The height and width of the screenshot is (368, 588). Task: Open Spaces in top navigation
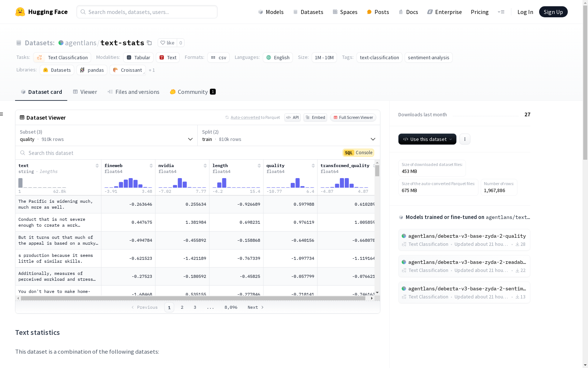coord(345,12)
